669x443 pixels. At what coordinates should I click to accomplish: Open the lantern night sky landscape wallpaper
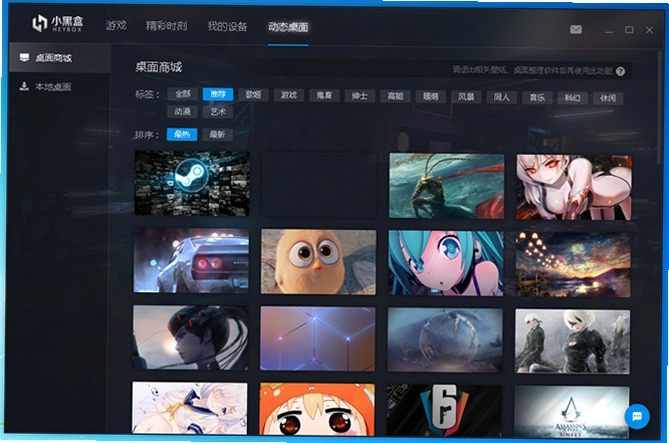coord(573,265)
